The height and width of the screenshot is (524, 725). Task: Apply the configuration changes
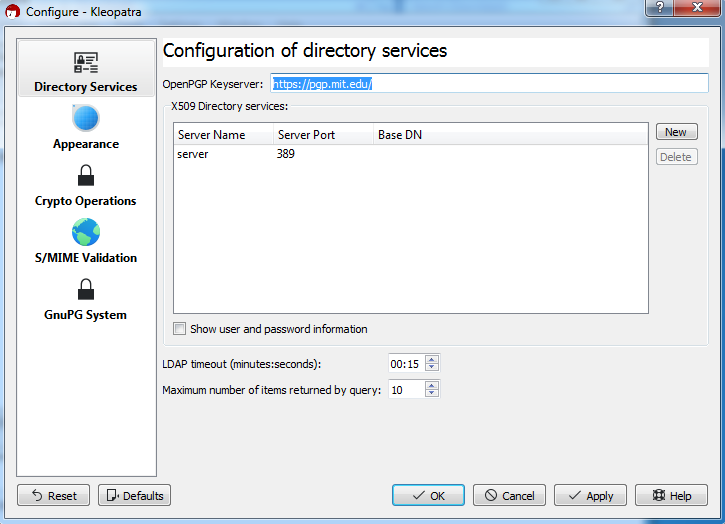(x=590, y=495)
